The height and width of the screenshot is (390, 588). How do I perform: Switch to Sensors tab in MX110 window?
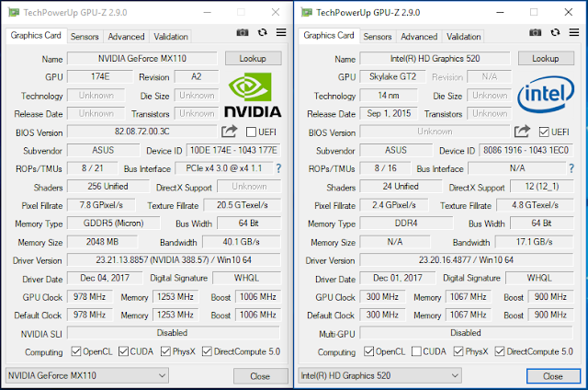tap(85, 37)
